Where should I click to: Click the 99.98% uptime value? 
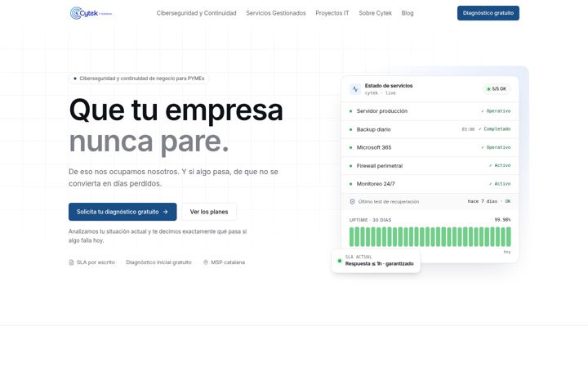click(x=502, y=220)
